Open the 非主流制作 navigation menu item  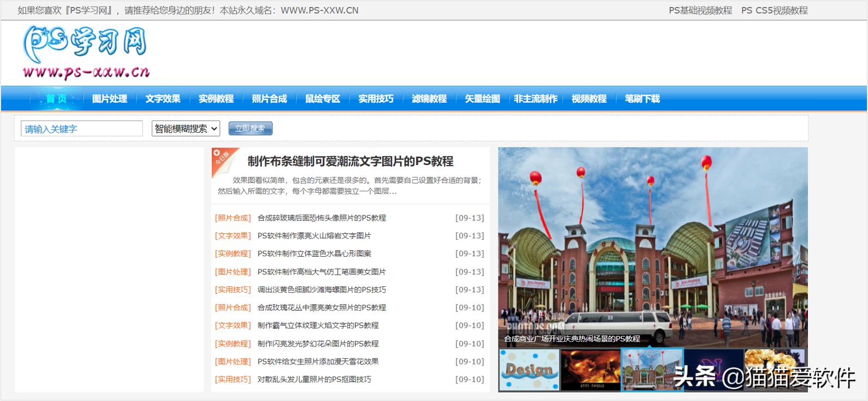(536, 99)
